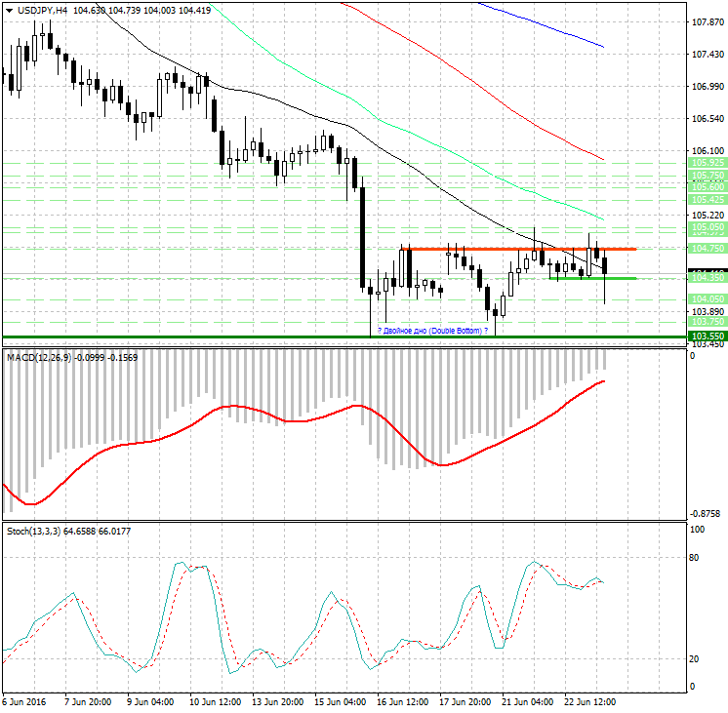This screenshot has width=728, height=713.
Task: Click the 15 Jun 04:00 time label
Action: (x=340, y=701)
